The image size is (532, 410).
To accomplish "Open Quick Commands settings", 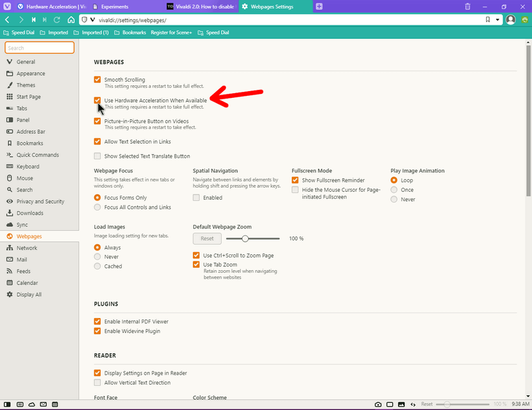I will (x=39, y=155).
